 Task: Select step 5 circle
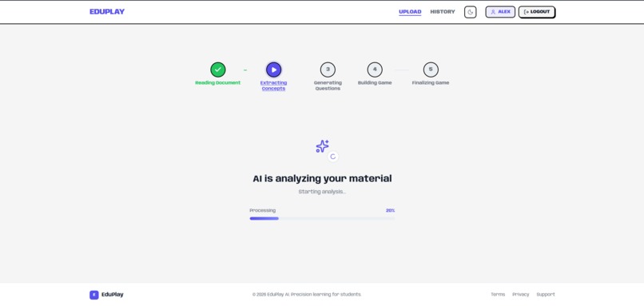pos(431,70)
